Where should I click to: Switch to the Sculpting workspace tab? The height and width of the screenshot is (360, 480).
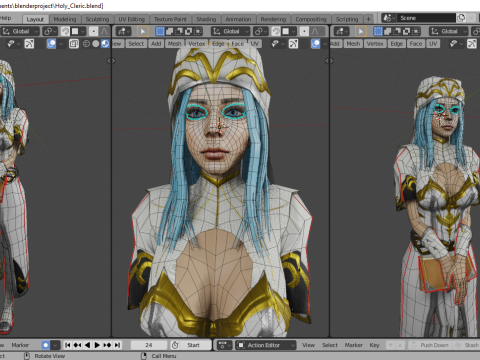click(97, 19)
